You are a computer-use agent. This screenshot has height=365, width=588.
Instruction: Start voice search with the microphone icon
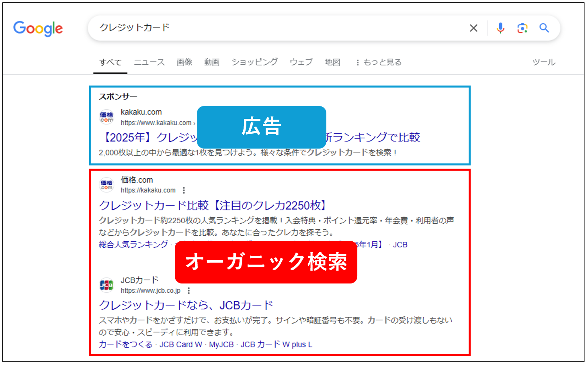[x=500, y=28]
